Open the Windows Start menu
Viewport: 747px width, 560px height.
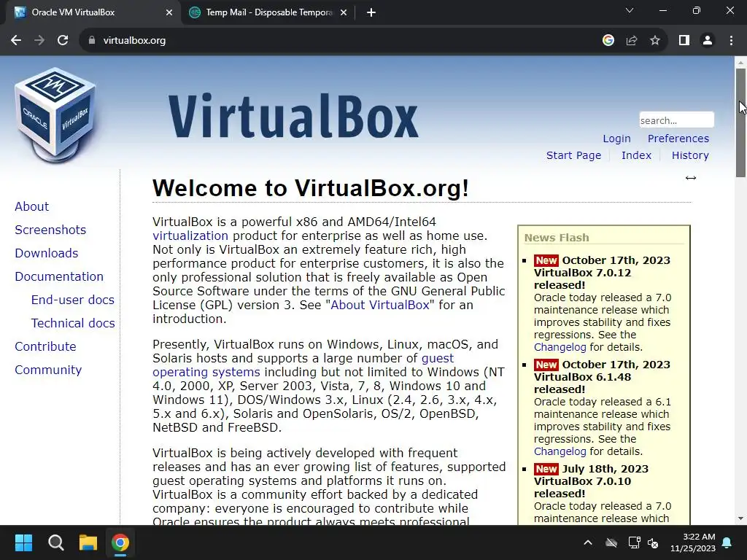coord(24,542)
